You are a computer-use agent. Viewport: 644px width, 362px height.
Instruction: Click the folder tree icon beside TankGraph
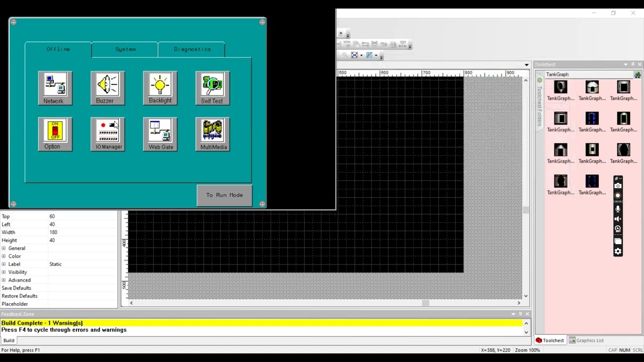point(637,74)
